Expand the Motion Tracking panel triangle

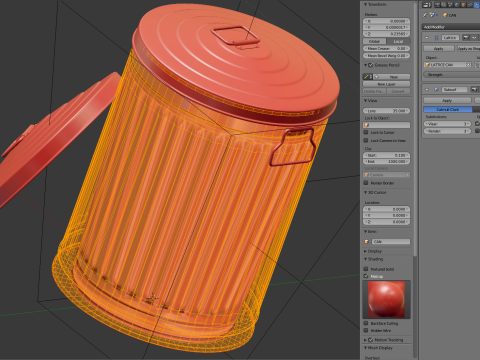[365, 340]
